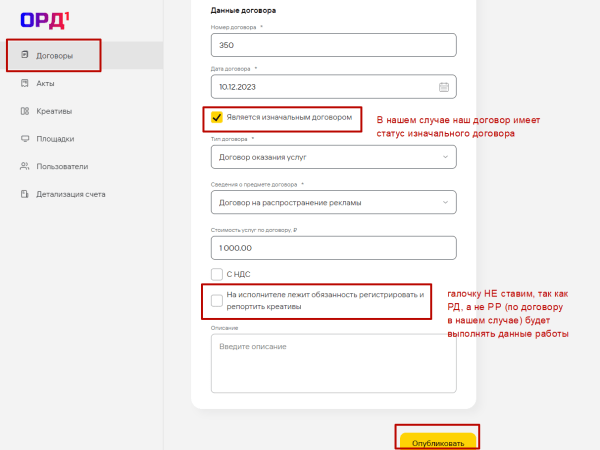Uncheck Является изначальным договором checkbox
Image resolution: width=600 pixels, height=450 pixels.
(x=216, y=117)
